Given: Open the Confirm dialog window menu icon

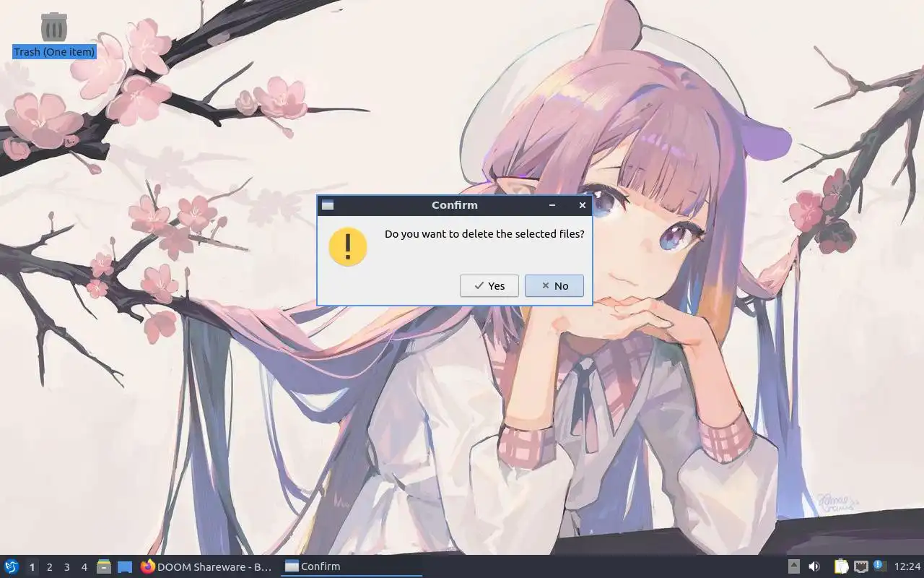Looking at the screenshot, I should click(328, 205).
